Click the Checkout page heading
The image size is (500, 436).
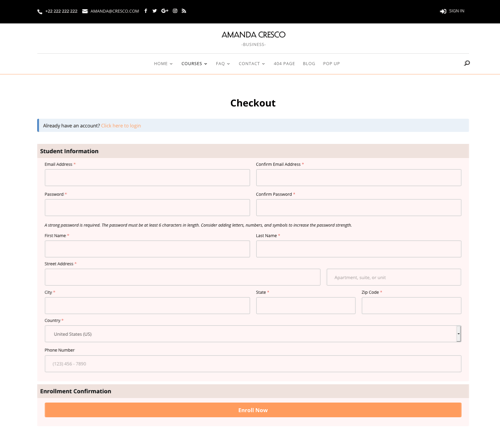(x=253, y=103)
